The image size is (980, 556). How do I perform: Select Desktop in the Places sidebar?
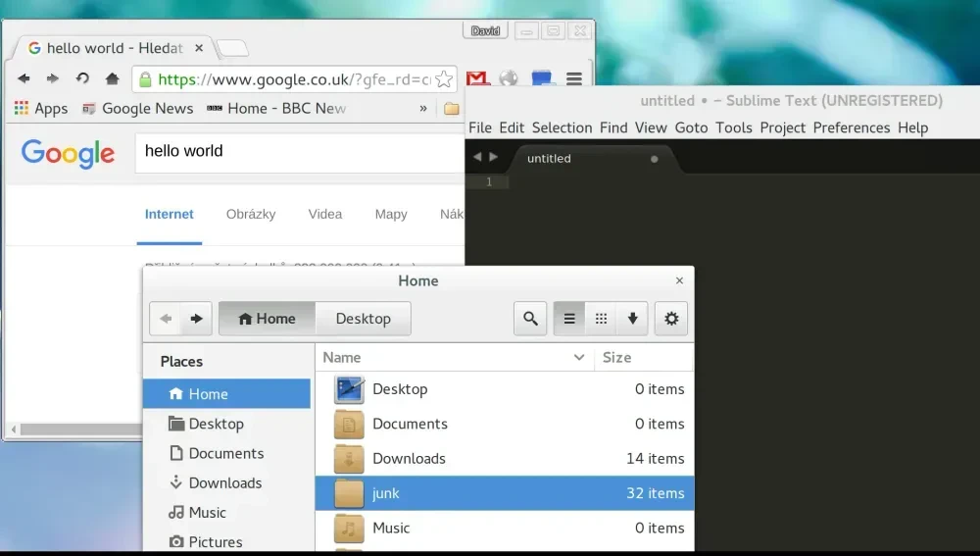point(227,424)
